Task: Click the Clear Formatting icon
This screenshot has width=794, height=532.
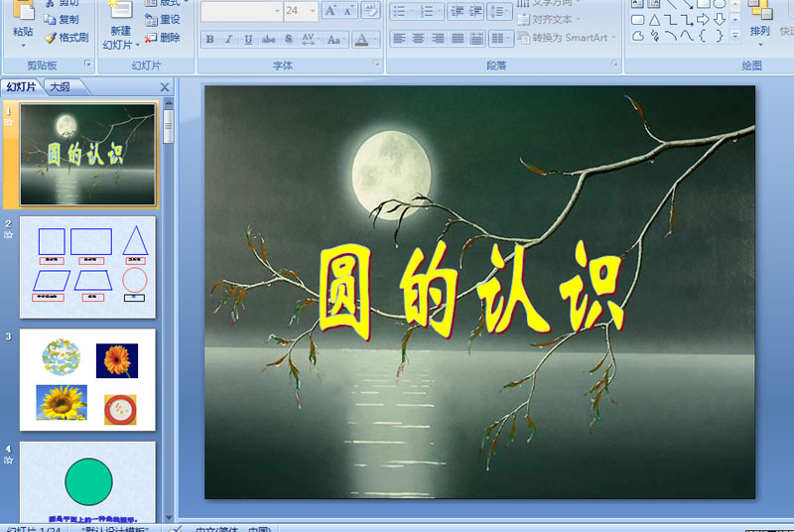Action: click(370, 11)
